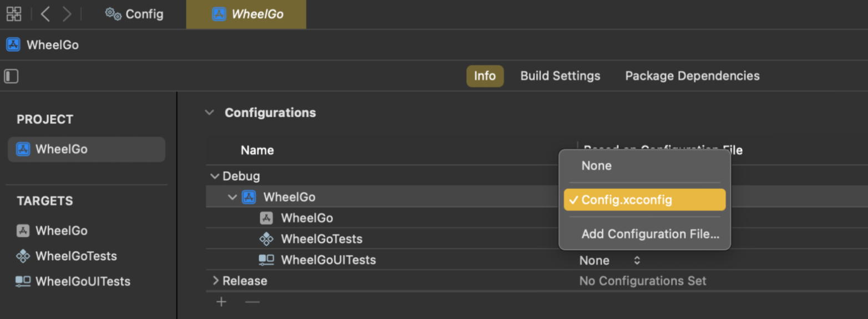
Task: Switch to the Build Settings tab
Action: (560, 76)
